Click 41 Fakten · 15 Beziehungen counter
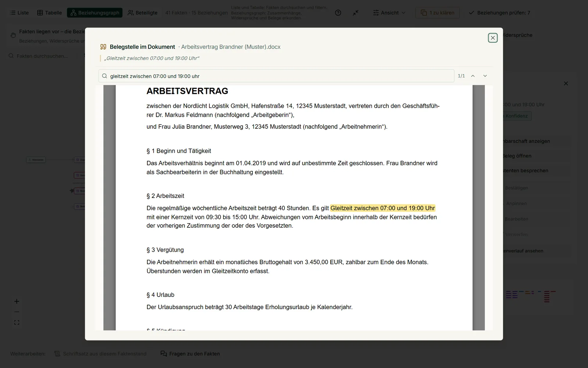Viewport: 588px width, 368px height. point(196,13)
